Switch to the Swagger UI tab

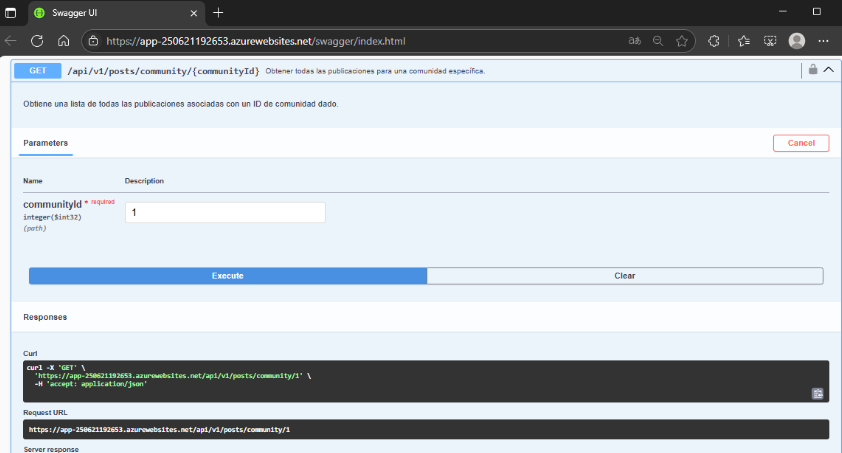(115, 13)
